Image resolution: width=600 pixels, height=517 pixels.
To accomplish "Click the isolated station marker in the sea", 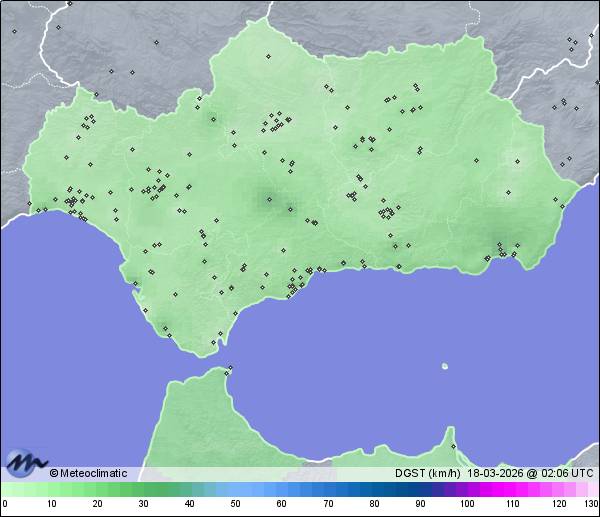I will click(x=445, y=367).
